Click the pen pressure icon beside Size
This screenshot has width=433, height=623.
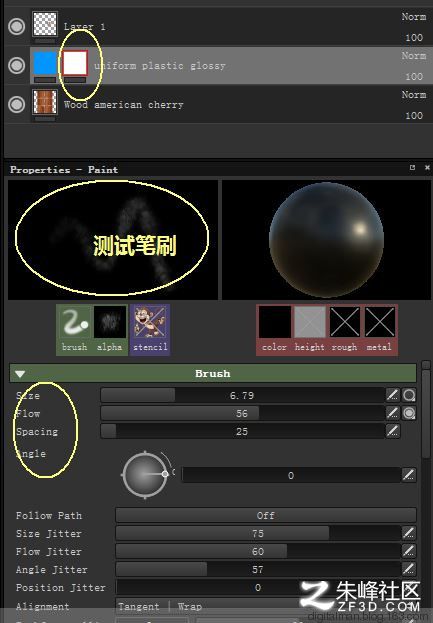point(392,395)
